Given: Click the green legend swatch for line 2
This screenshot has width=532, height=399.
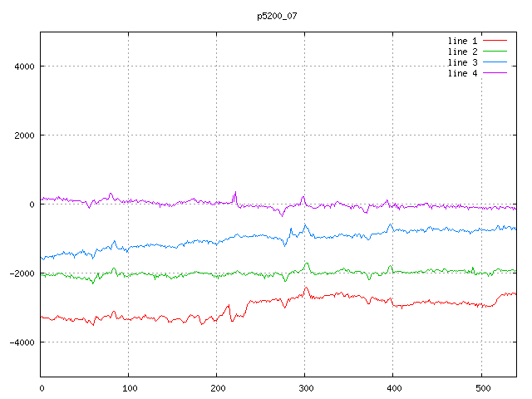Looking at the screenshot, I should 495,52.
